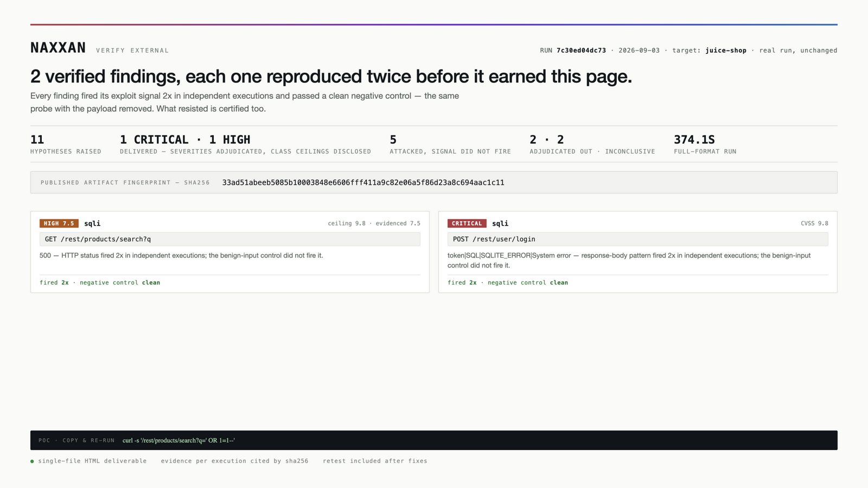Click the 'VERIFY EXTERNAL' label
Screen dimensions: 868x488
[132, 50]
